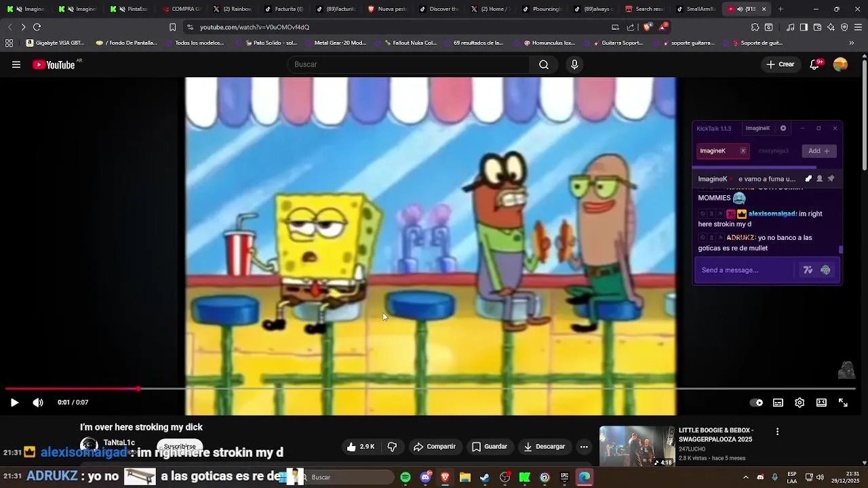Click the Descargar download button
The image size is (868, 488).
coord(545,447)
